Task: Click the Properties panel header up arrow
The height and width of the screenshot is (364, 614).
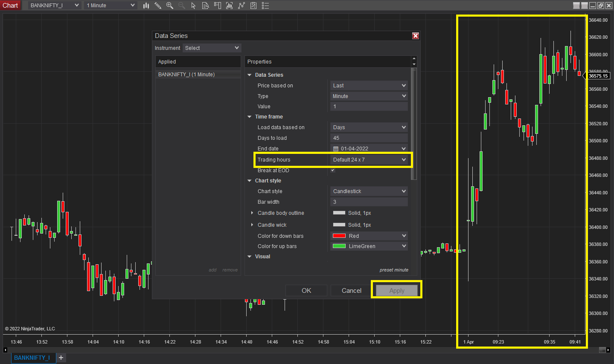Action: pyautogui.click(x=414, y=59)
